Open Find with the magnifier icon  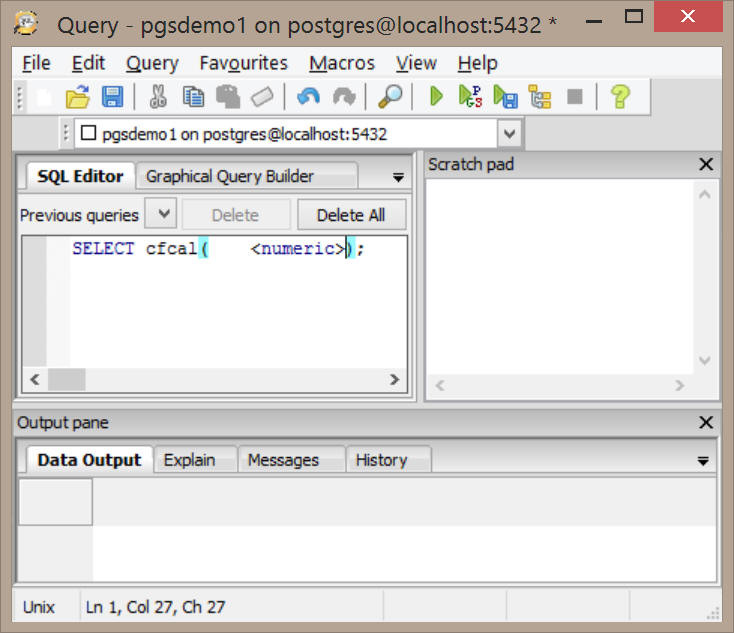pyautogui.click(x=390, y=97)
